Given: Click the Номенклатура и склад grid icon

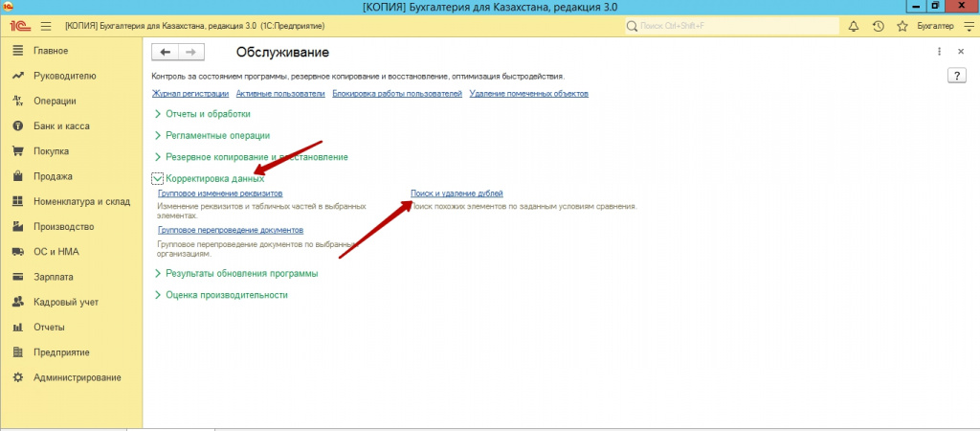Looking at the screenshot, I should pos(18,201).
